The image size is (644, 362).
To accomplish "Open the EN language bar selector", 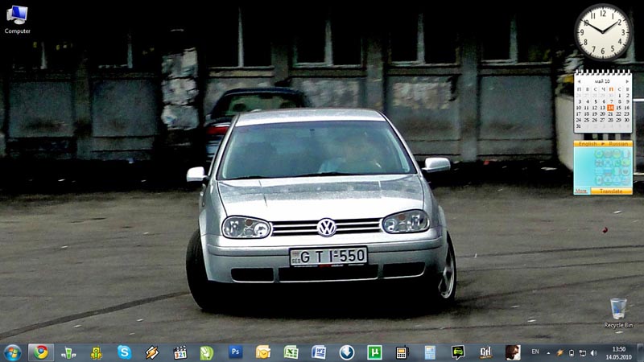I will click(x=535, y=352).
